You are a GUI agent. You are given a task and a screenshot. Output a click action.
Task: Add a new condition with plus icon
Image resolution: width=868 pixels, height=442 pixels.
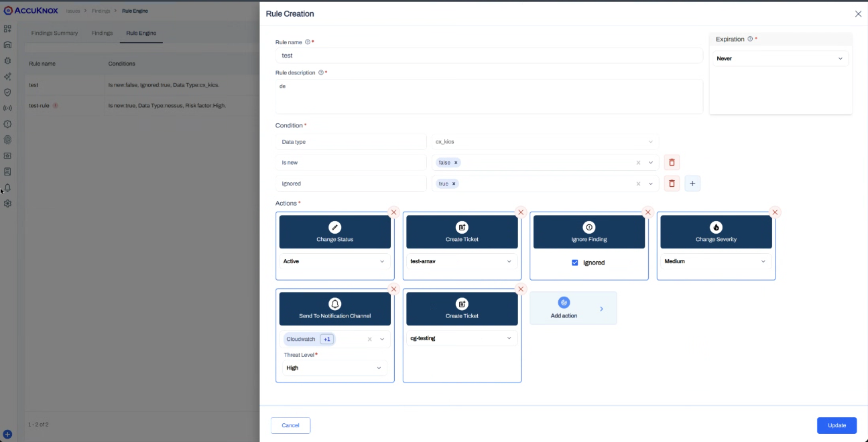click(x=692, y=183)
